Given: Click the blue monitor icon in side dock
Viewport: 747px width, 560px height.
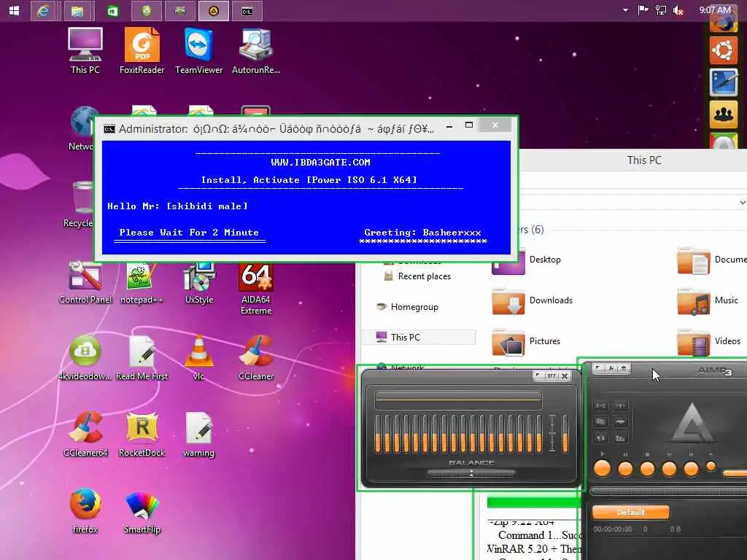Looking at the screenshot, I should (723, 82).
